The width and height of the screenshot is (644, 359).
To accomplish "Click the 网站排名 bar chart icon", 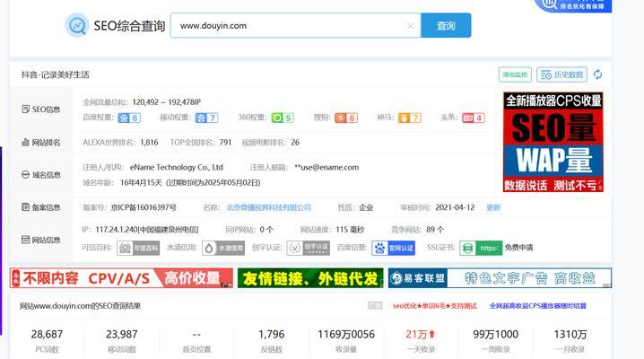I will 25,142.
